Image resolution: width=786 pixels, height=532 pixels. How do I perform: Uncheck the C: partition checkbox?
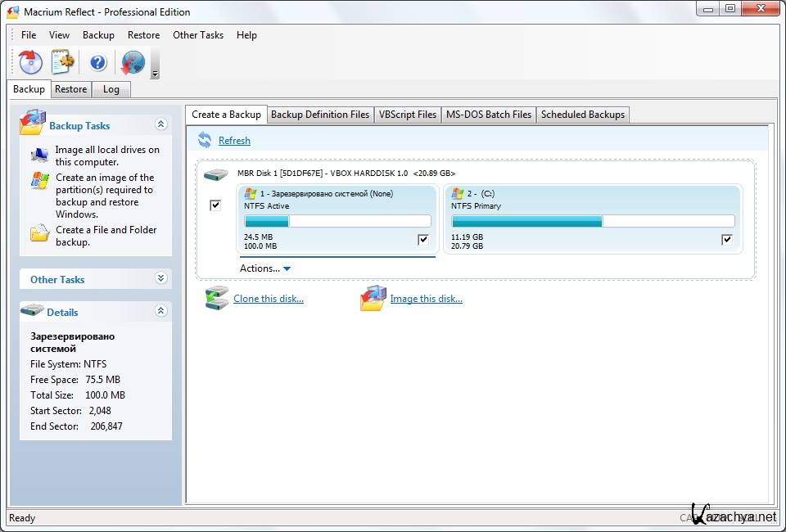click(727, 240)
